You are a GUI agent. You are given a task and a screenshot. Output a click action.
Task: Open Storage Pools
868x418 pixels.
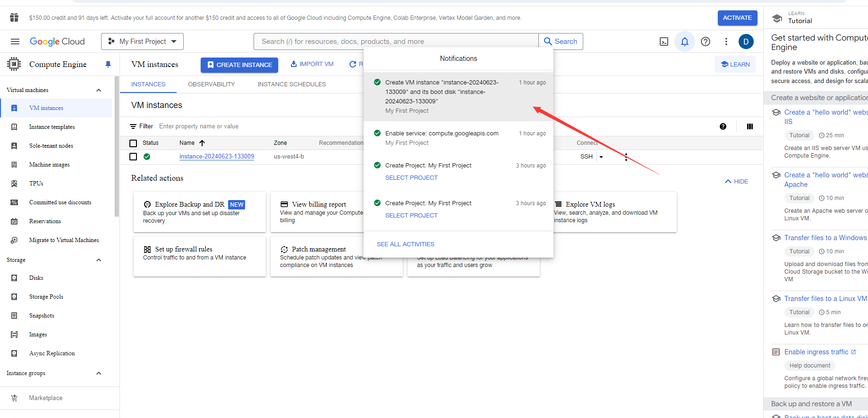click(46, 297)
